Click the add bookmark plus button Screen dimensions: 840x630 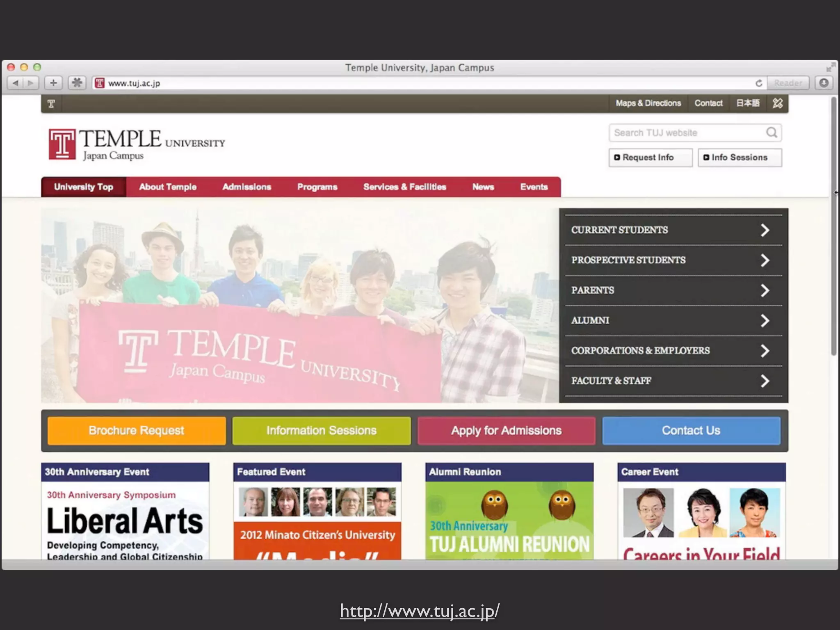(53, 83)
